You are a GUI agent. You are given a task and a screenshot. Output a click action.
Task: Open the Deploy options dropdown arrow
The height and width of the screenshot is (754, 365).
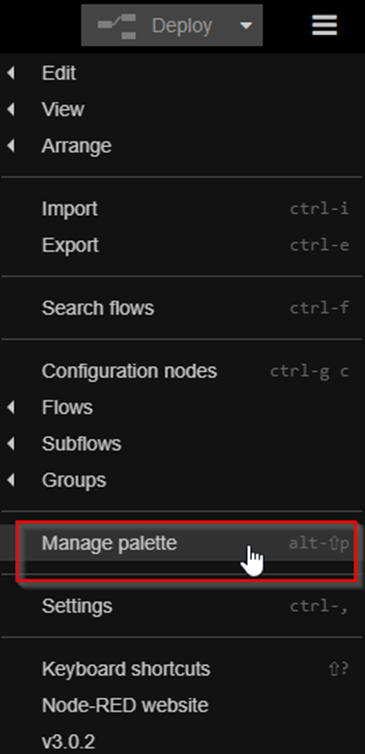[x=246, y=25]
